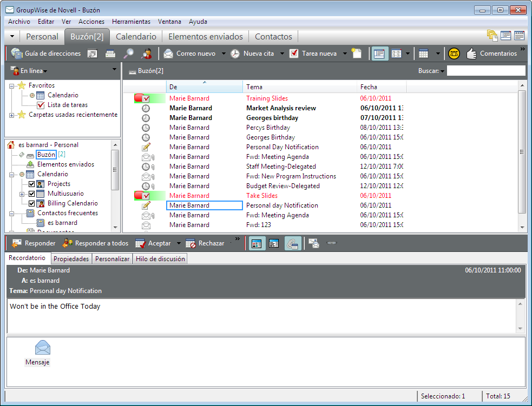Switch to the Propiedades tab
This screenshot has width=532, height=406.
coord(71,259)
